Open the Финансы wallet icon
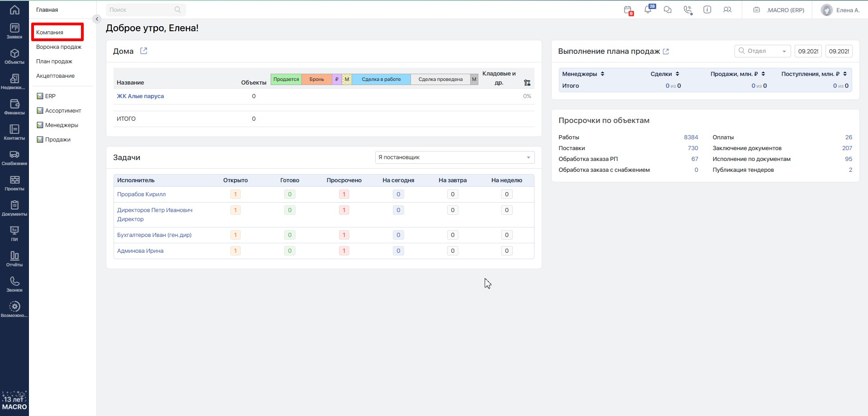Image resolution: width=868 pixels, height=416 pixels. point(14,107)
